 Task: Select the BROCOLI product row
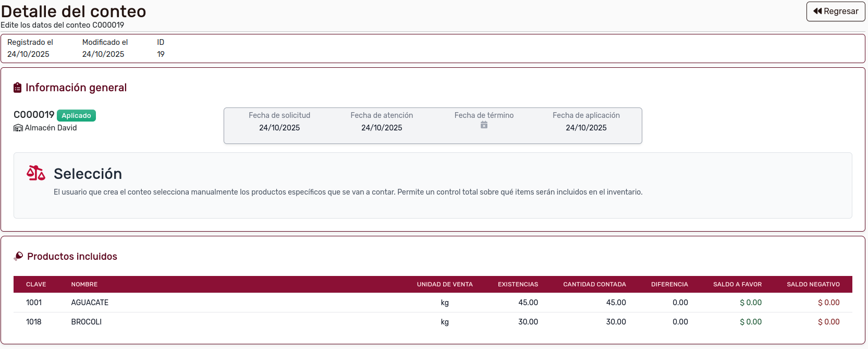[x=87, y=322]
